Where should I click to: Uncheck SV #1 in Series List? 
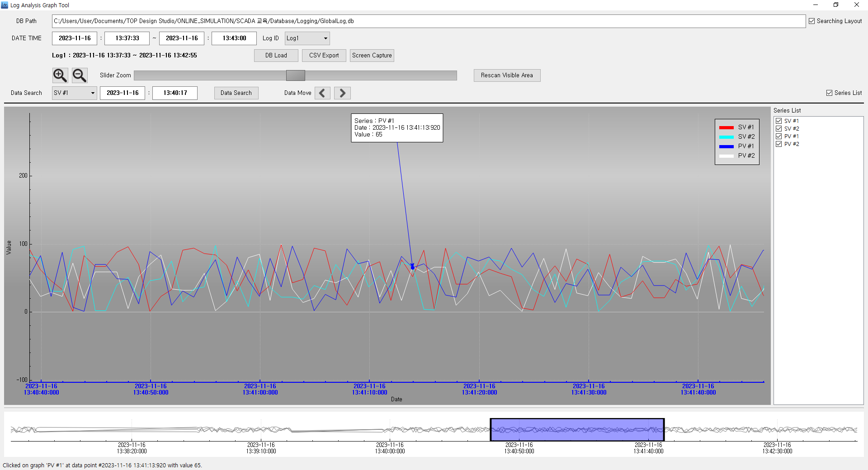(778, 121)
